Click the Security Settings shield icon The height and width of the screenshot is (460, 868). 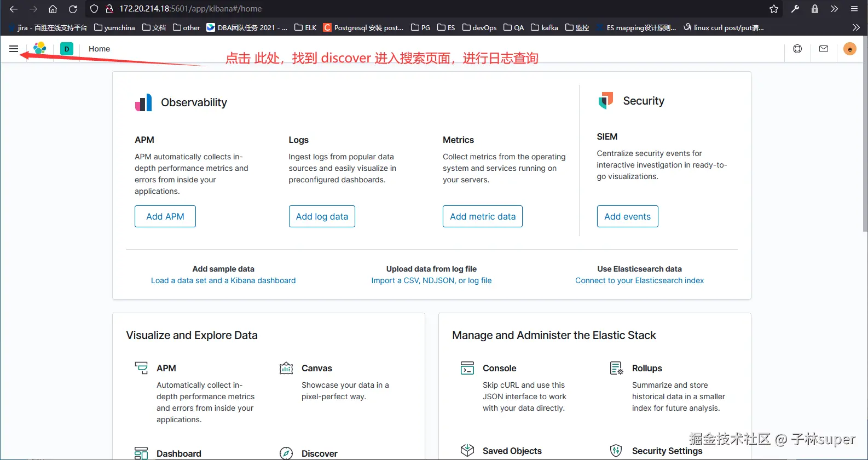[x=616, y=451]
